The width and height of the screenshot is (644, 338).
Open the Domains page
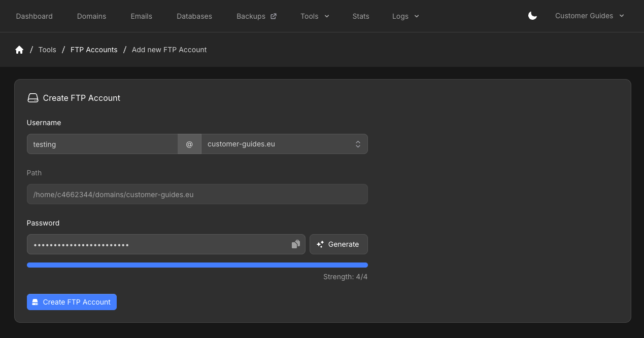click(91, 16)
